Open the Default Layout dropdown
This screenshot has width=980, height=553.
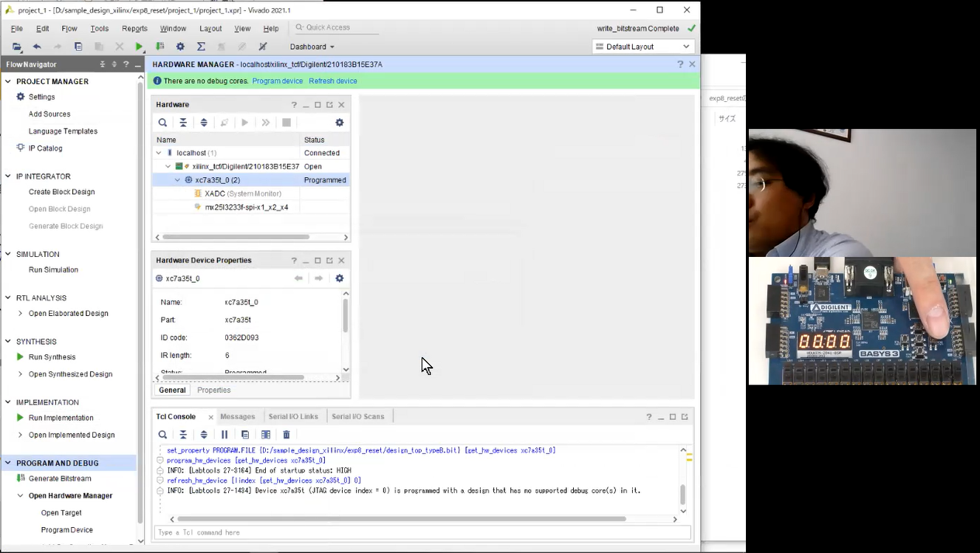click(643, 47)
